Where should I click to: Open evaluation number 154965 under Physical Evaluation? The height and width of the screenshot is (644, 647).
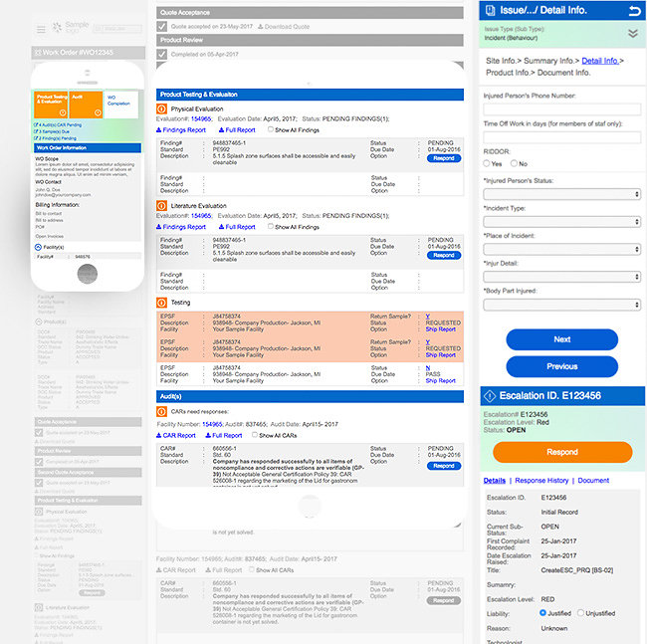pos(201,118)
